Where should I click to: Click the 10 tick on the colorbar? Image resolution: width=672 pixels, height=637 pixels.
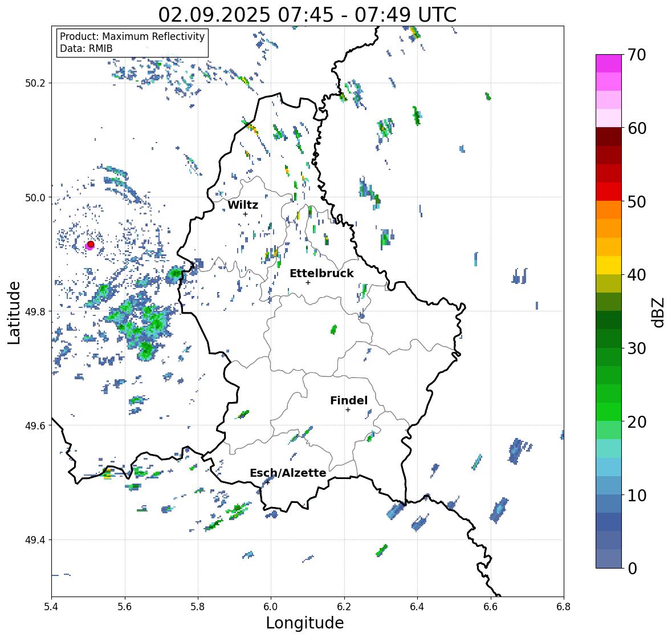pyautogui.click(x=637, y=495)
